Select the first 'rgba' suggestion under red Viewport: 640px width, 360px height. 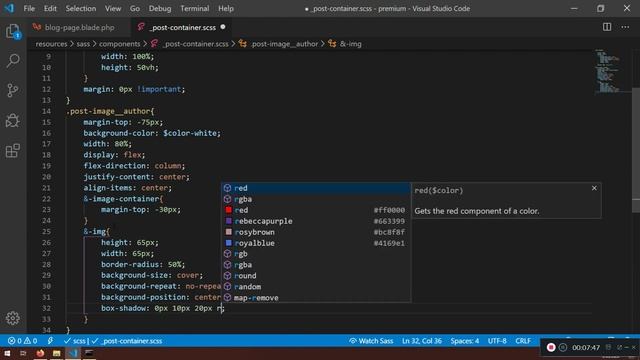pyautogui.click(x=316, y=199)
